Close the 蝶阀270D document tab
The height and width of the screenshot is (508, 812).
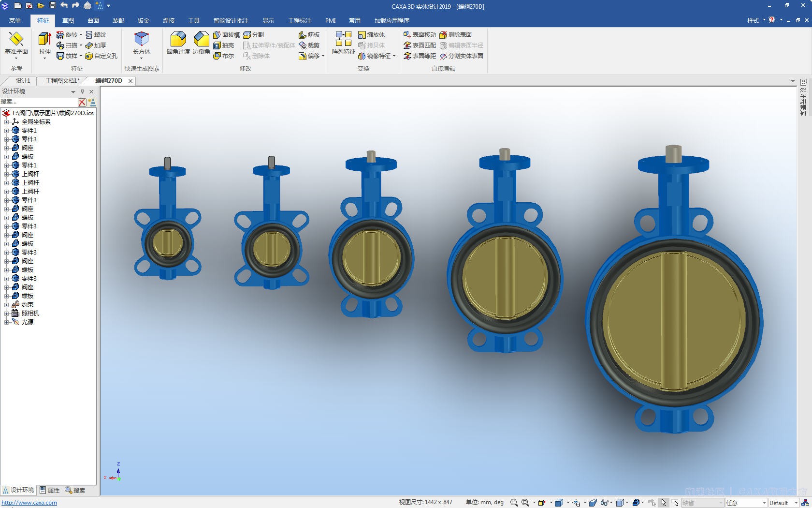pyautogui.click(x=130, y=81)
